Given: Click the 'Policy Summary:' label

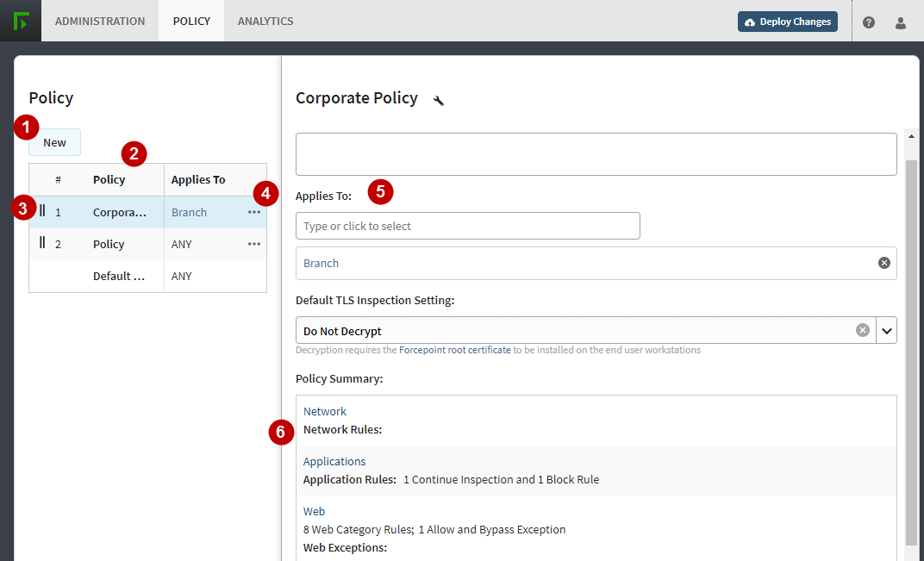Looking at the screenshot, I should point(340,379).
